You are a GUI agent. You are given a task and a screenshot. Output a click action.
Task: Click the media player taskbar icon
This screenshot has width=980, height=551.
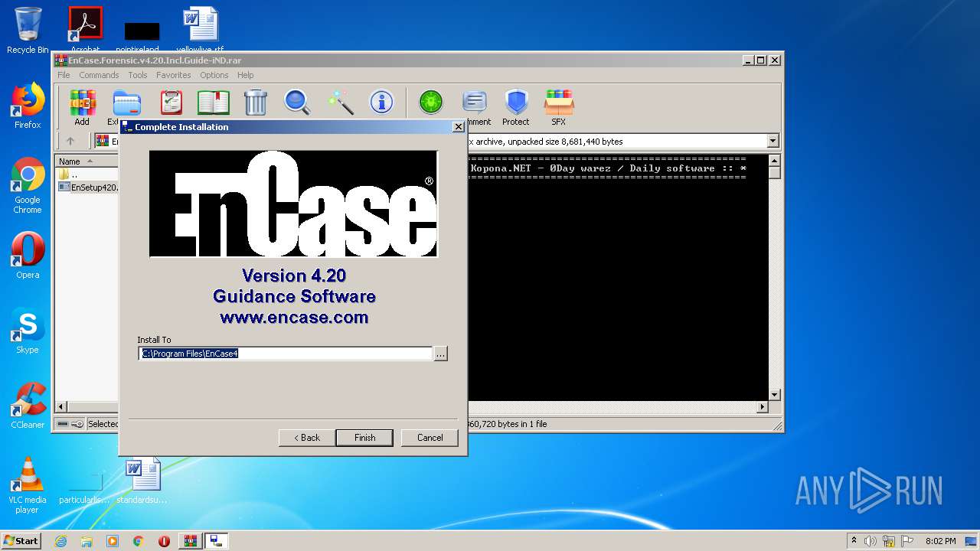pos(113,541)
